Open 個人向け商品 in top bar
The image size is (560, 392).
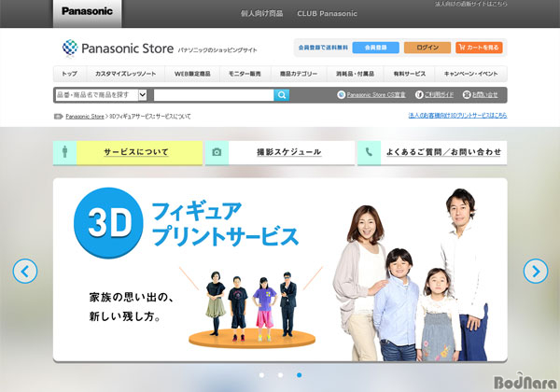pyautogui.click(x=261, y=14)
